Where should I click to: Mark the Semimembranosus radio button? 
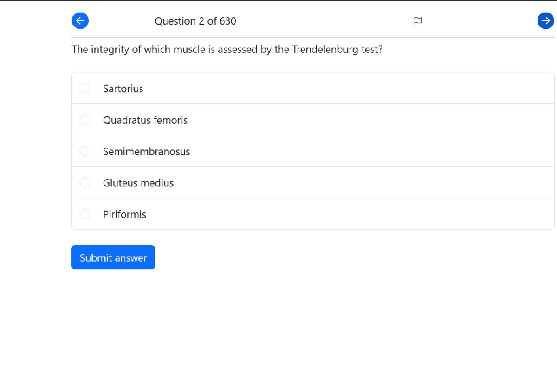(85, 151)
